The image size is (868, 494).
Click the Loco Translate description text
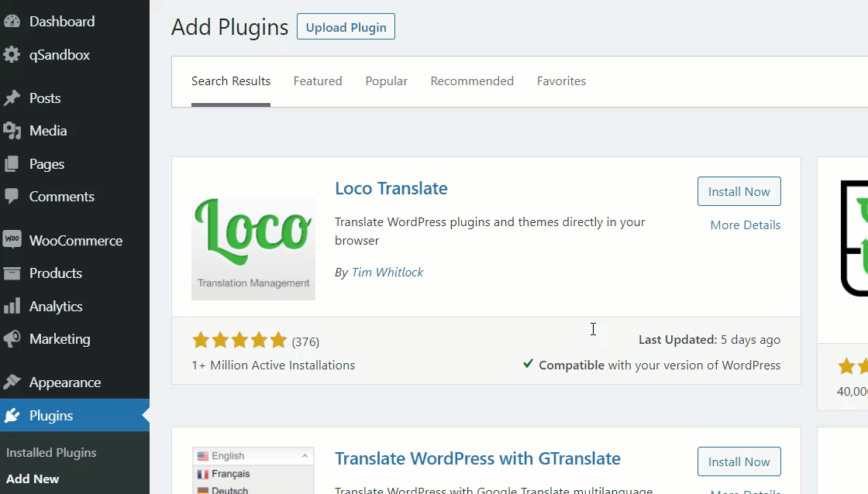(490, 232)
